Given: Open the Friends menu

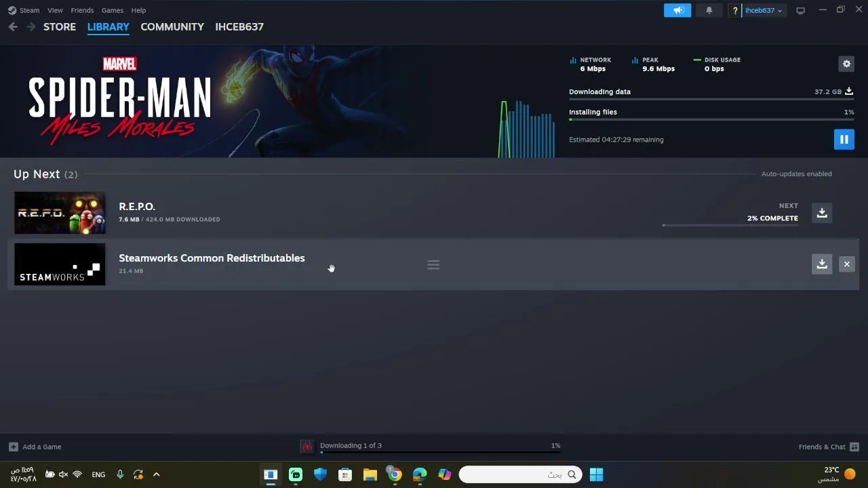Looking at the screenshot, I should coord(82,10).
